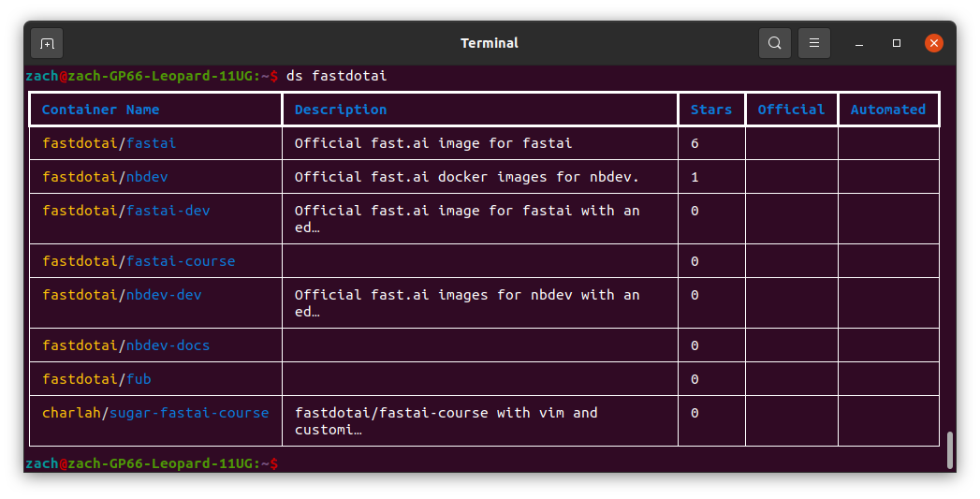Click the bottom empty shell prompt line
Viewport: 980px width, 499px height.
pos(152,464)
